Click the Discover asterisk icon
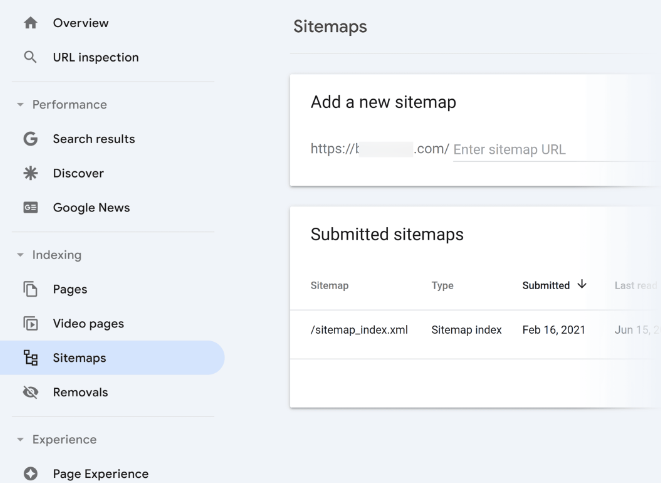661x483 pixels. click(30, 173)
